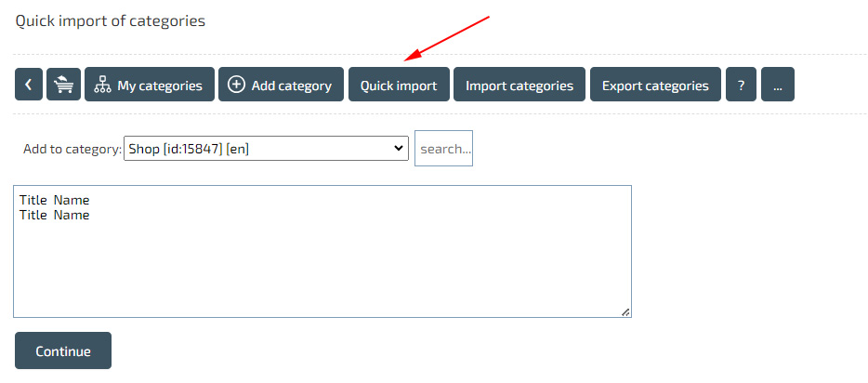Focus the category search field
Screen dimensions: 868x383
coord(443,148)
